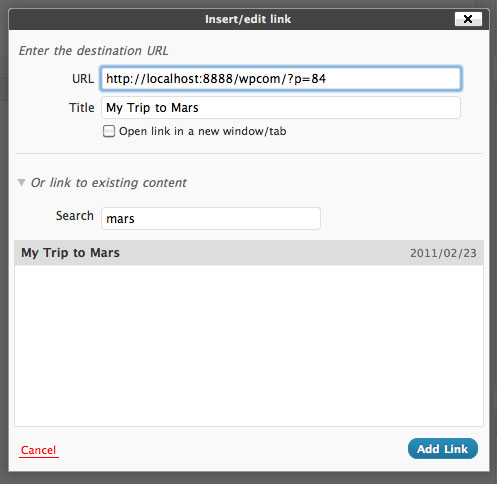Click the URL field label
Viewport: 497px width, 484px height.
point(83,79)
